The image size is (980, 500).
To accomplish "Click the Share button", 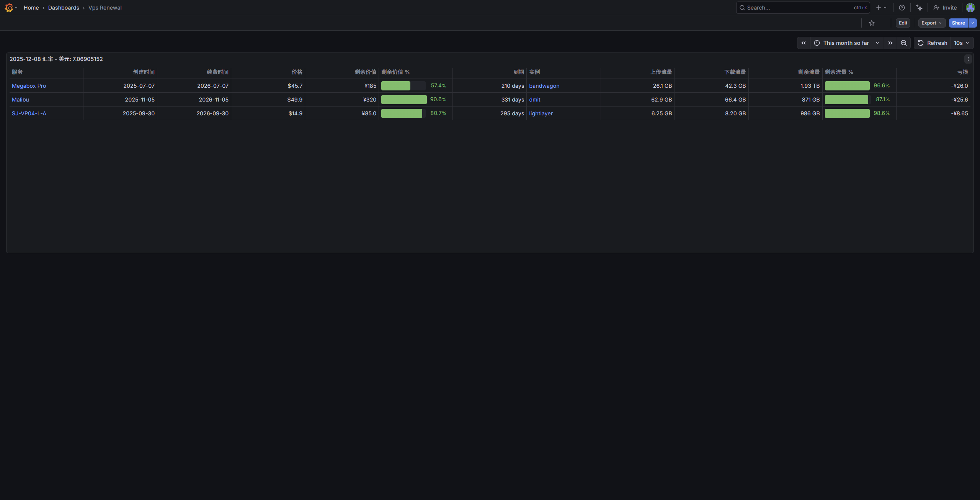I will click(x=959, y=23).
